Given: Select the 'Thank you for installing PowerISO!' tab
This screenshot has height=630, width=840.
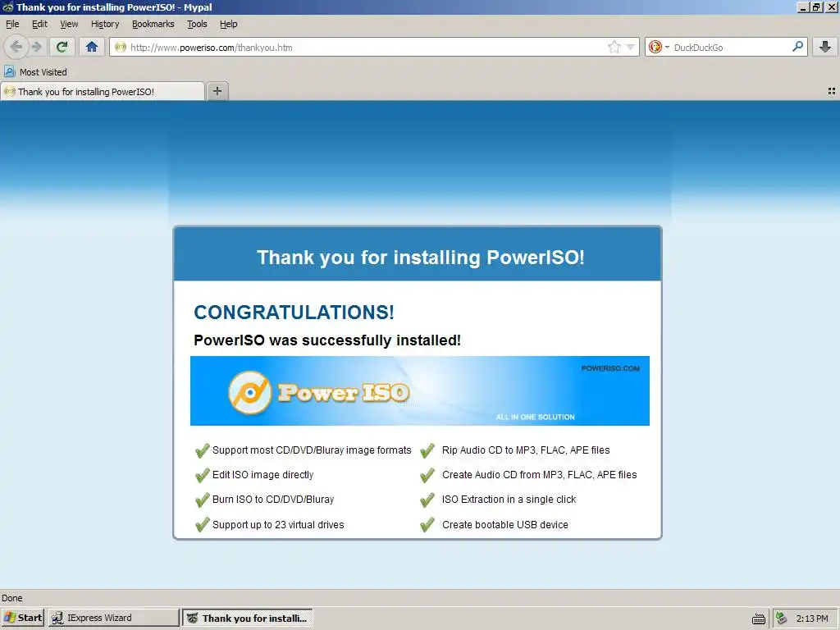Looking at the screenshot, I should 103,92.
